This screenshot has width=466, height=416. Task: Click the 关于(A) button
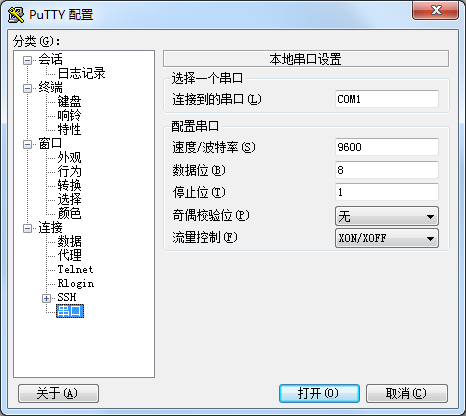[x=58, y=394]
